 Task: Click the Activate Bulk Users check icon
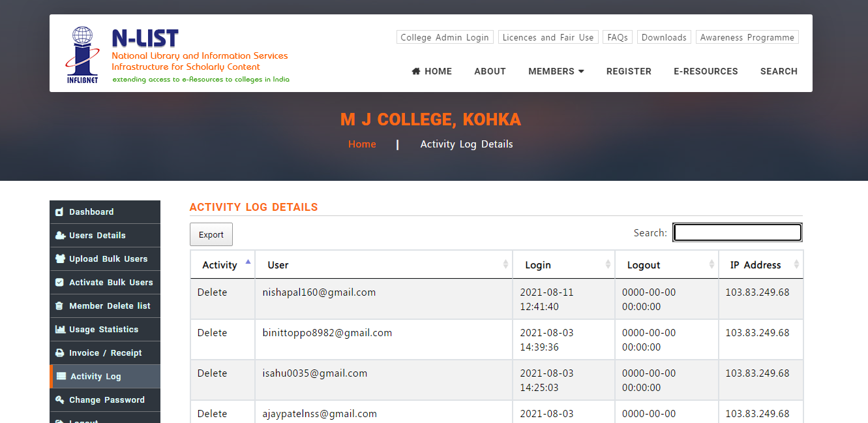coord(59,283)
